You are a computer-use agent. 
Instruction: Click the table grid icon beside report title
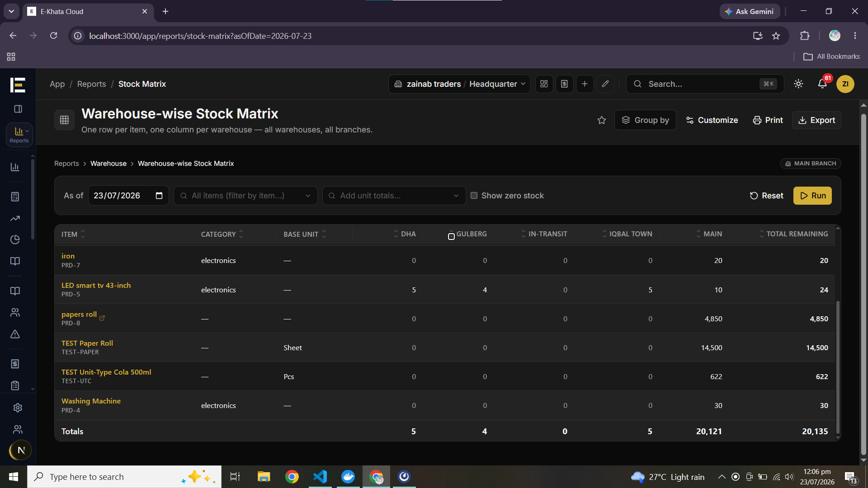click(64, 120)
